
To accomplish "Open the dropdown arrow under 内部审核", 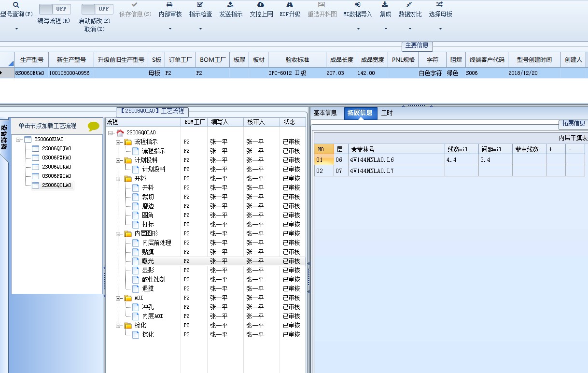I will pyautogui.click(x=170, y=29).
